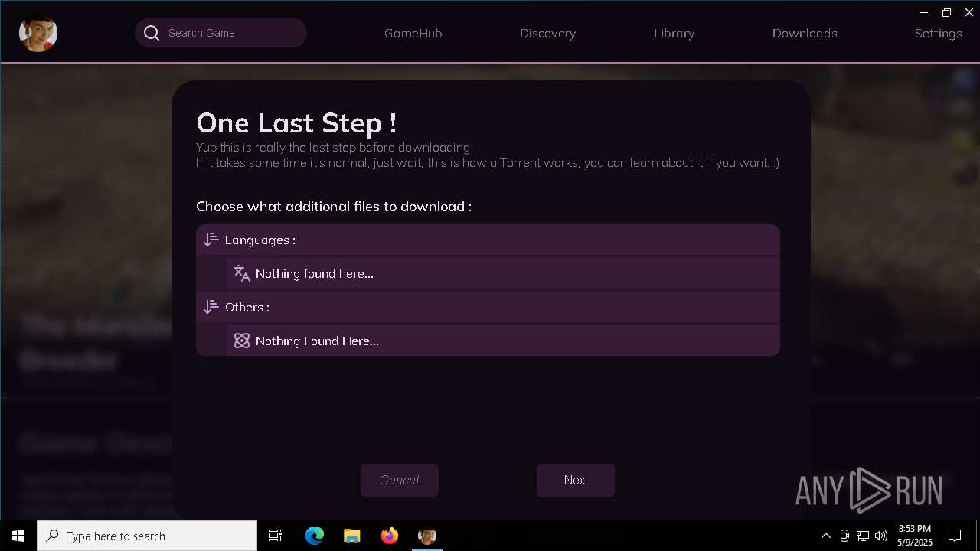
Task: Launch Microsoft Edge from taskbar
Action: tap(315, 536)
